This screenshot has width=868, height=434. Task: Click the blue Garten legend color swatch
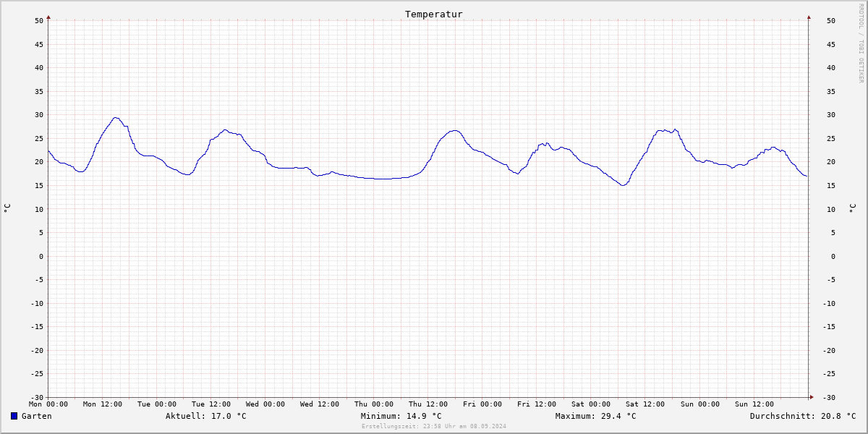[x=14, y=416]
